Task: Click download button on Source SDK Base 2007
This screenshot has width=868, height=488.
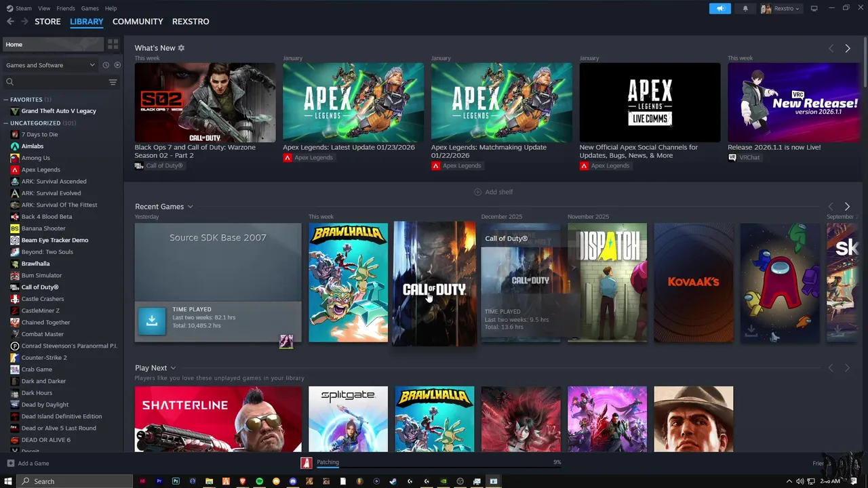Action: click(x=152, y=321)
